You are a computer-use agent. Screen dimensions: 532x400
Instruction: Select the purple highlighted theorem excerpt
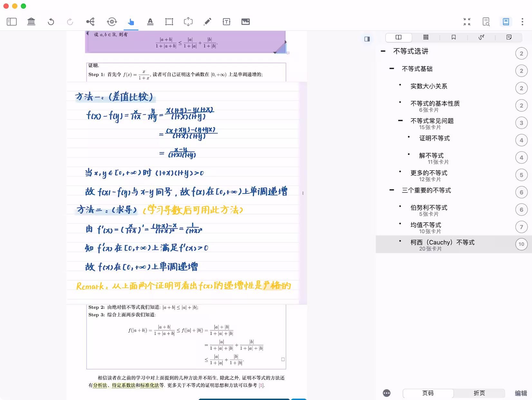[185, 42]
